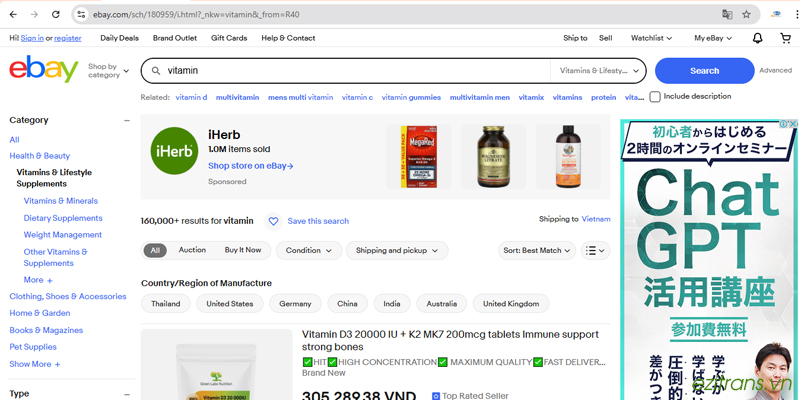The width and height of the screenshot is (800, 400).
Task: Reload the page with the refresh icon
Action: (56, 14)
